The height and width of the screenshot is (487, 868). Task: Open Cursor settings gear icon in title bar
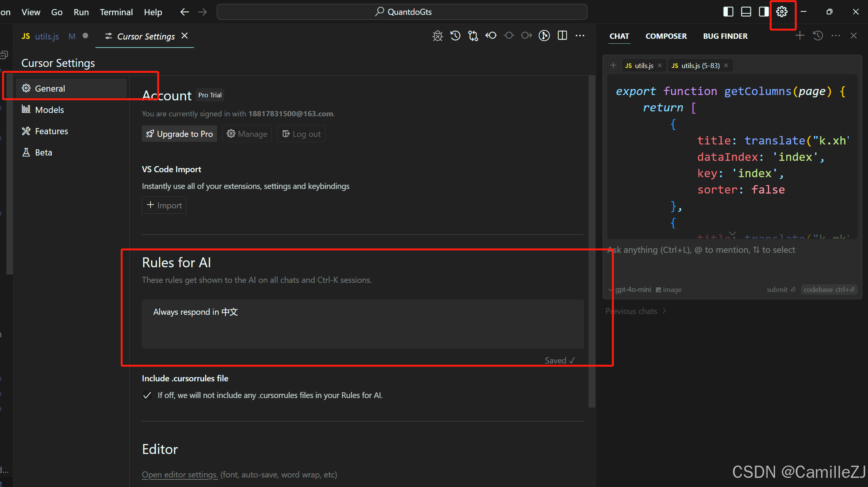click(782, 12)
